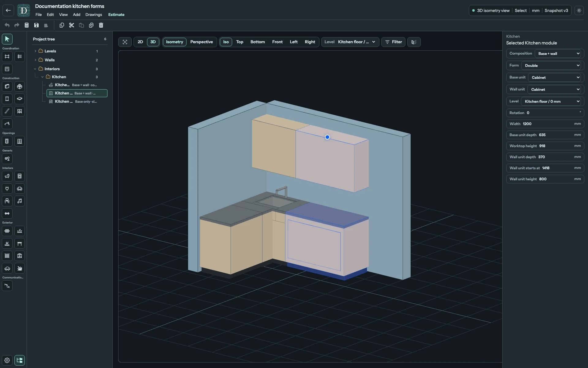This screenshot has width=588, height=368.
Task: Switch the viewport to 3D mode
Action: 153,42
